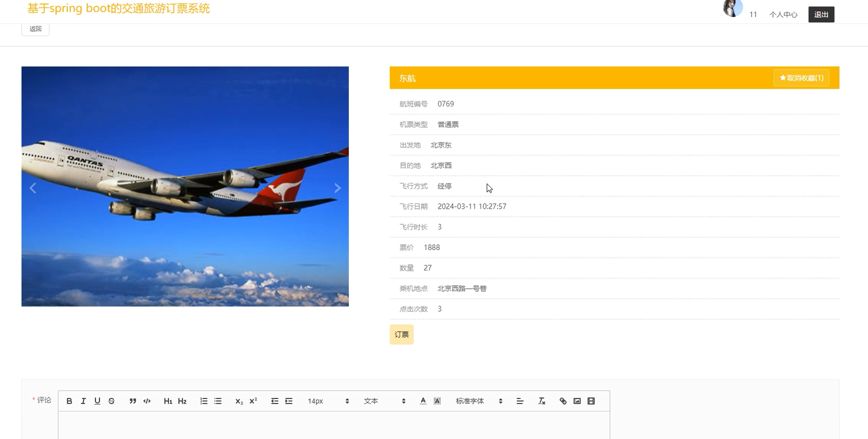Click the user avatar picture
Image resolution: width=868 pixels, height=439 pixels.
click(x=733, y=8)
